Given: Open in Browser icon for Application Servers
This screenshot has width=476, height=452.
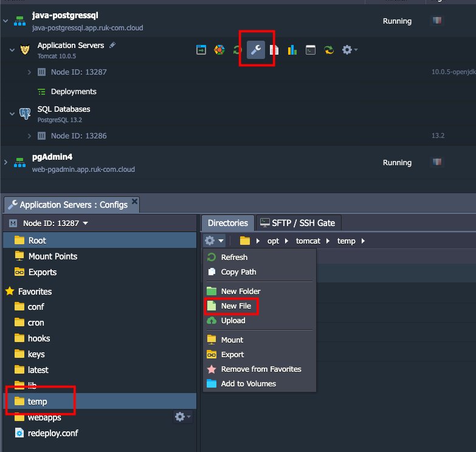Looking at the screenshot, I should (201, 49).
